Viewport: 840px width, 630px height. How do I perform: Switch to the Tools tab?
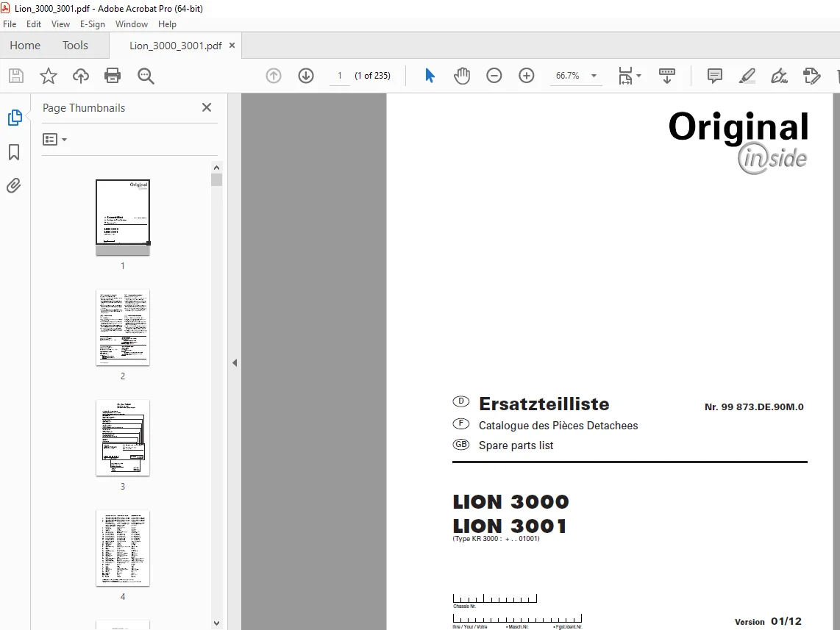point(75,46)
